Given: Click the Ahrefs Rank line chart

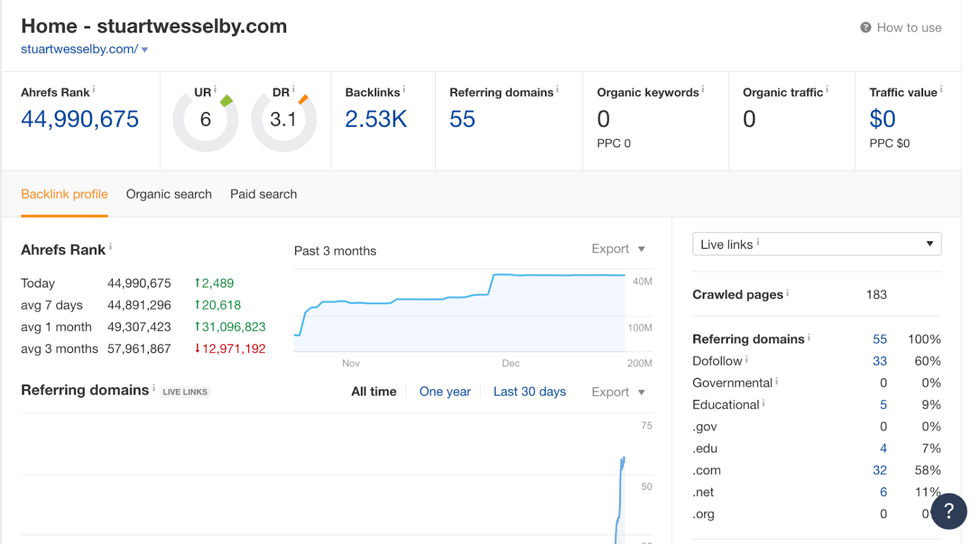Looking at the screenshot, I should pos(460,311).
